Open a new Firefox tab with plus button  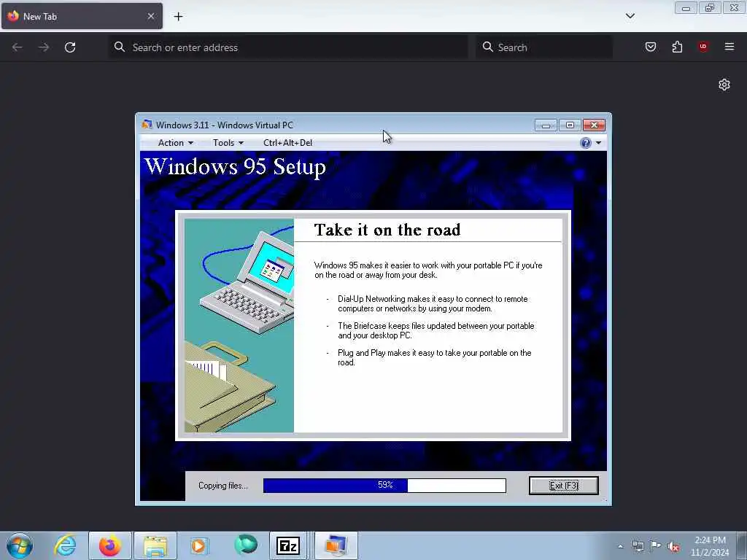pyautogui.click(x=178, y=17)
